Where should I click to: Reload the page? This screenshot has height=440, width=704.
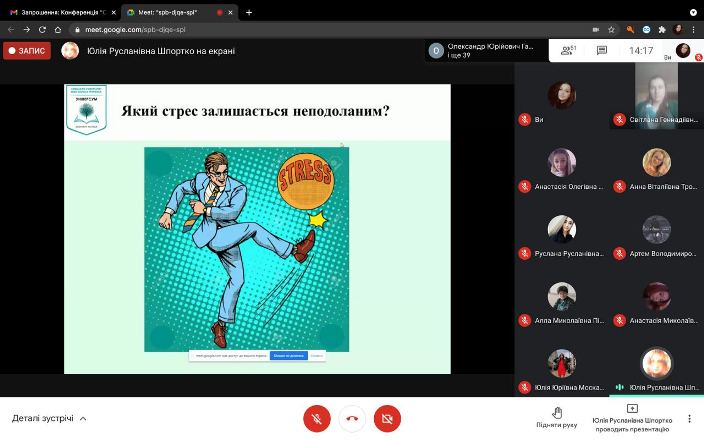pos(42,29)
